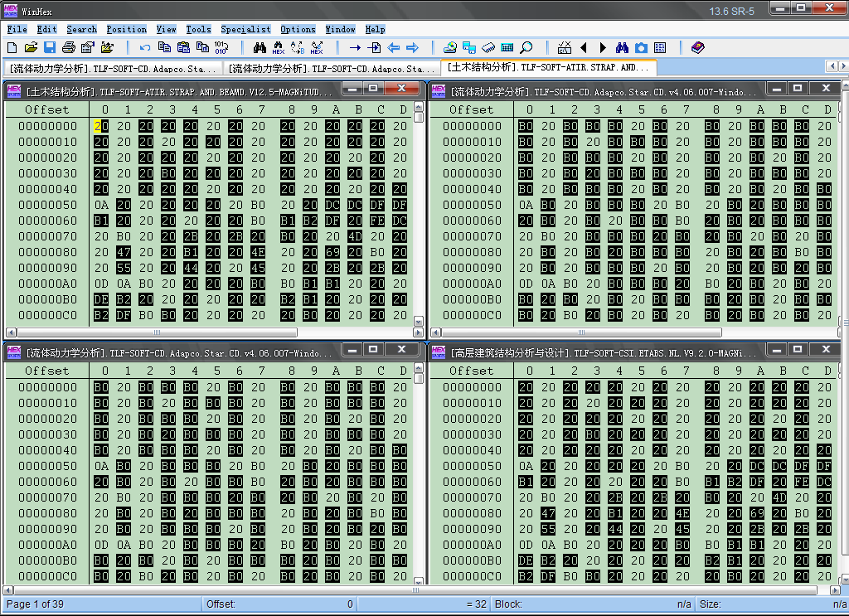The height and width of the screenshot is (616, 849).
Task: Click hex byte FE in the ATIR.STRAP window
Action: point(377,221)
